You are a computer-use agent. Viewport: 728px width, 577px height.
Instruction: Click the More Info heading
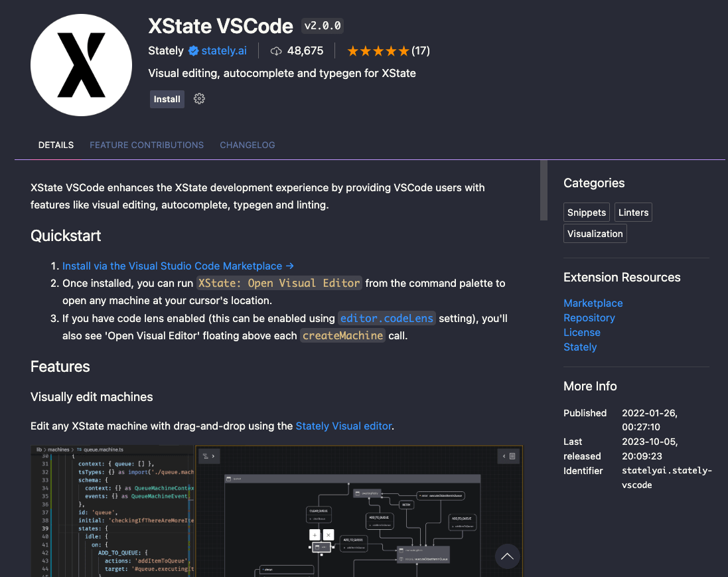(x=590, y=386)
